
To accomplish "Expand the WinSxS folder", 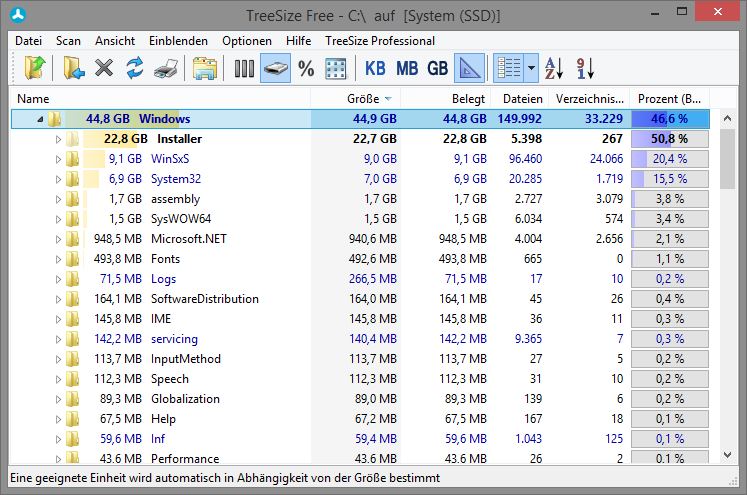I will [58, 160].
